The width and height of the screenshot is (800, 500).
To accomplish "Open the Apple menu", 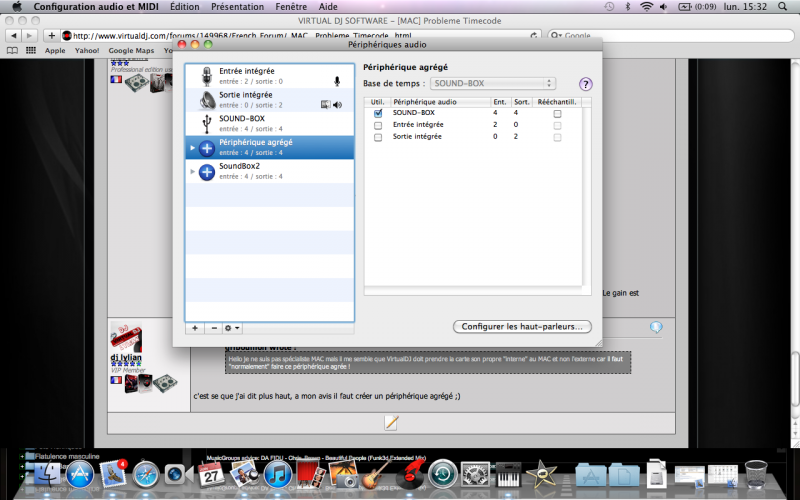I will (x=17, y=7).
